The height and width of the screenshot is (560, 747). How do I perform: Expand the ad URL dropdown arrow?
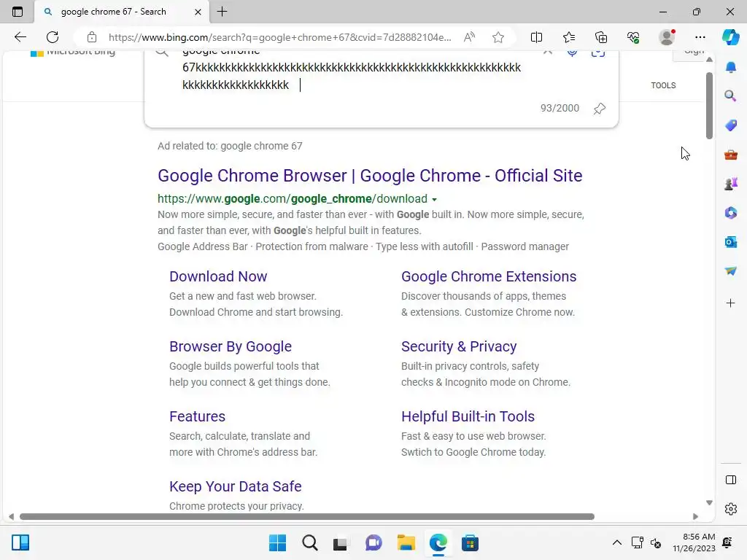pos(435,200)
